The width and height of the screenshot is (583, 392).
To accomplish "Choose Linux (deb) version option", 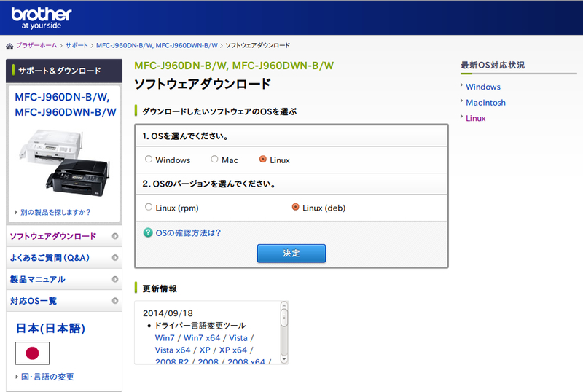I will click(296, 207).
